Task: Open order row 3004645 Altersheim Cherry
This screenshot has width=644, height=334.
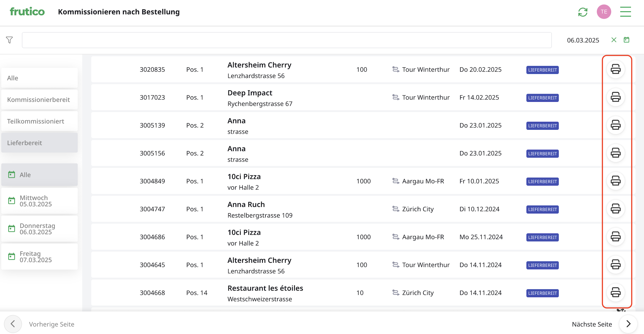Action: click(259, 265)
